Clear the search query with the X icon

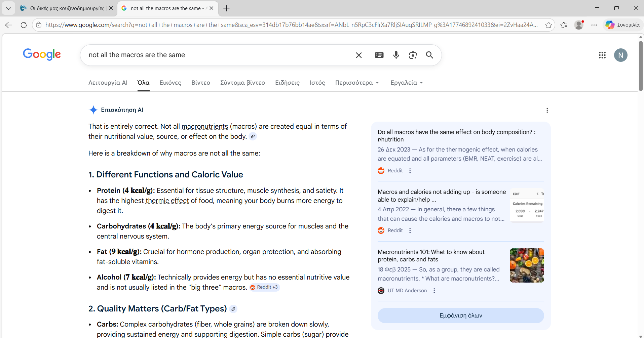tap(358, 55)
